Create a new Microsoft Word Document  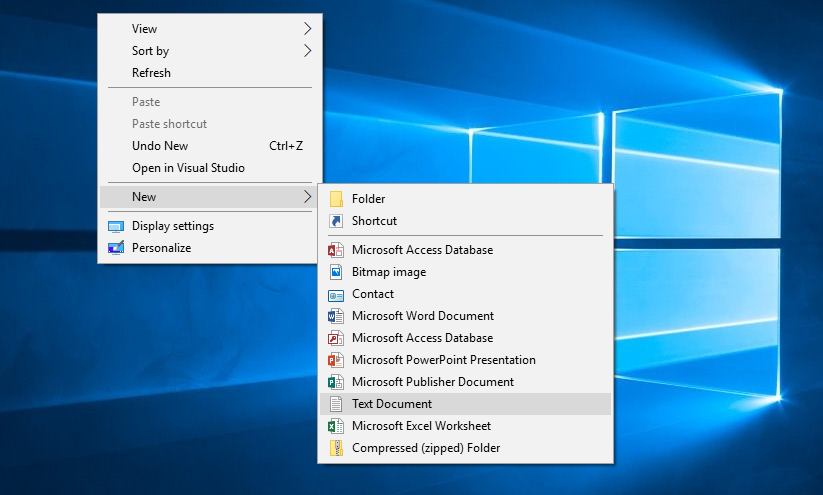pos(422,316)
